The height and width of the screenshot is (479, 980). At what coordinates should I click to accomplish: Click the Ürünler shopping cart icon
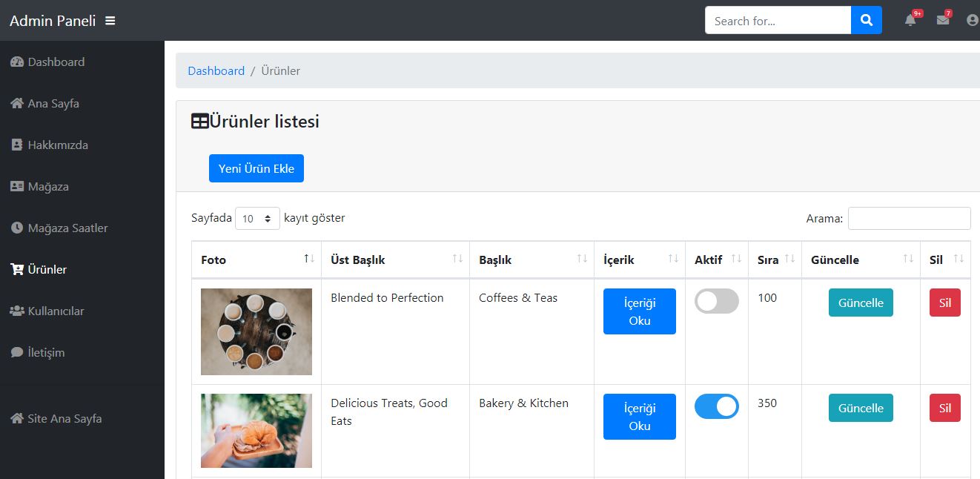coord(17,270)
